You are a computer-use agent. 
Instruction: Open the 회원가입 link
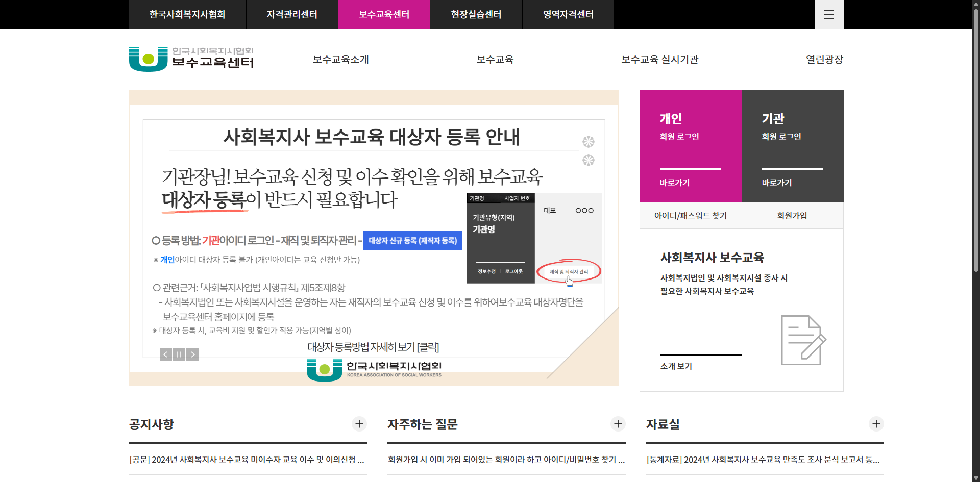[x=792, y=215]
